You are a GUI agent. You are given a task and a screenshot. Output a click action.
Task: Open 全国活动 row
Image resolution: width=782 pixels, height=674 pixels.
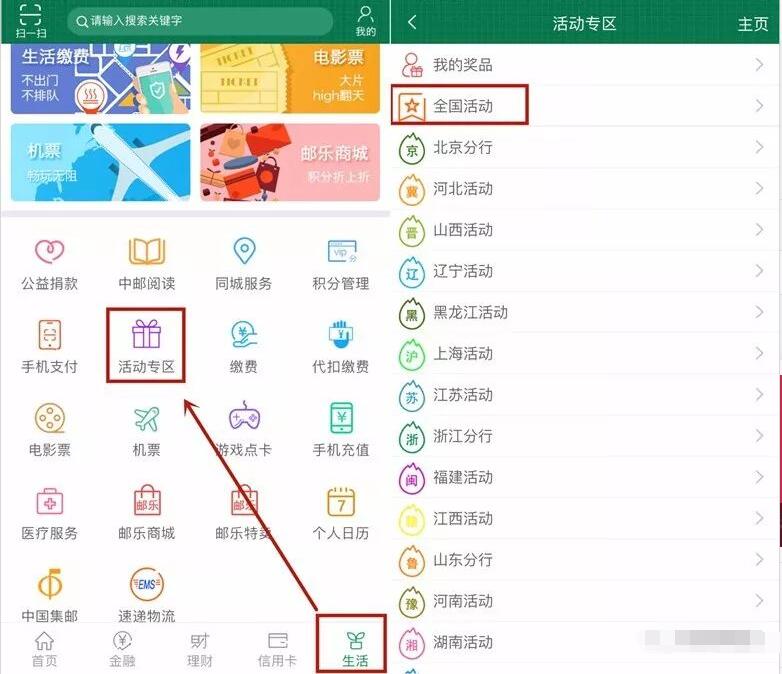[x=585, y=105]
